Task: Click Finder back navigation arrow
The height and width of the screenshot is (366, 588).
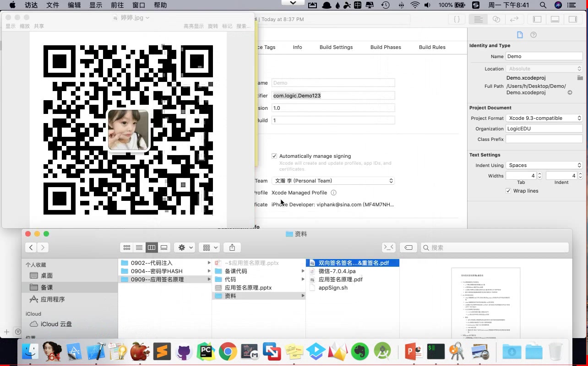Action: [x=31, y=248]
